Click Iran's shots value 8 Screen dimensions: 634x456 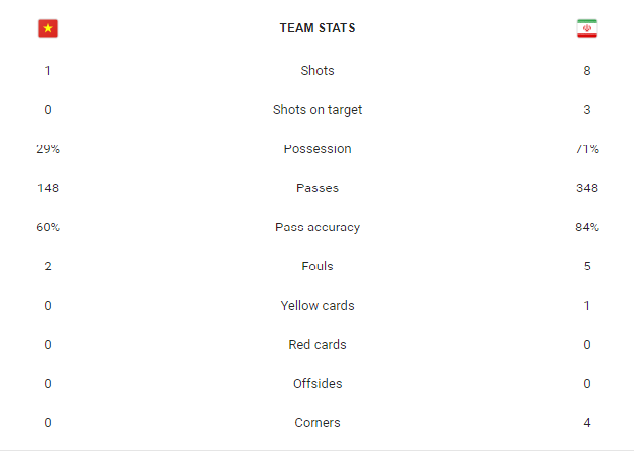(x=587, y=71)
